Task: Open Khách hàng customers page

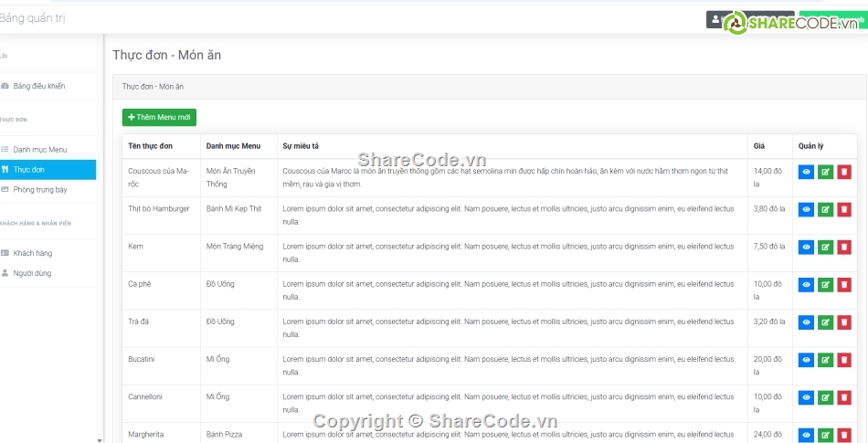Action: [x=32, y=253]
